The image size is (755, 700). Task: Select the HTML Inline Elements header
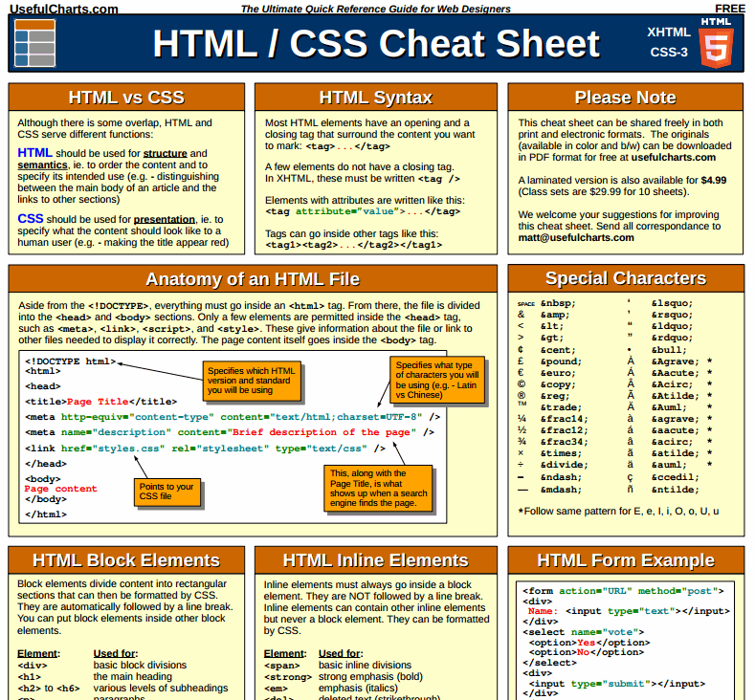tap(375, 560)
